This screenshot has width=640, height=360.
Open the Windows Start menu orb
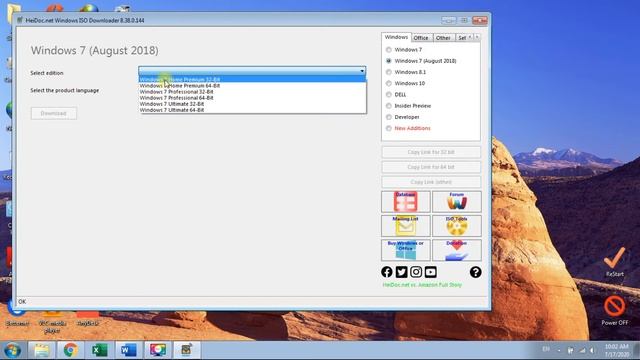(x=13, y=350)
